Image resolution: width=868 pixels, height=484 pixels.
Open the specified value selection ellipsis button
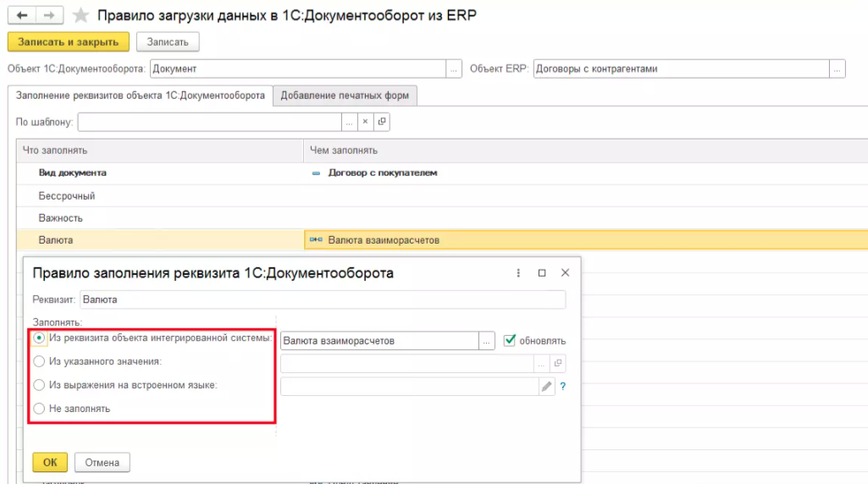click(x=541, y=363)
